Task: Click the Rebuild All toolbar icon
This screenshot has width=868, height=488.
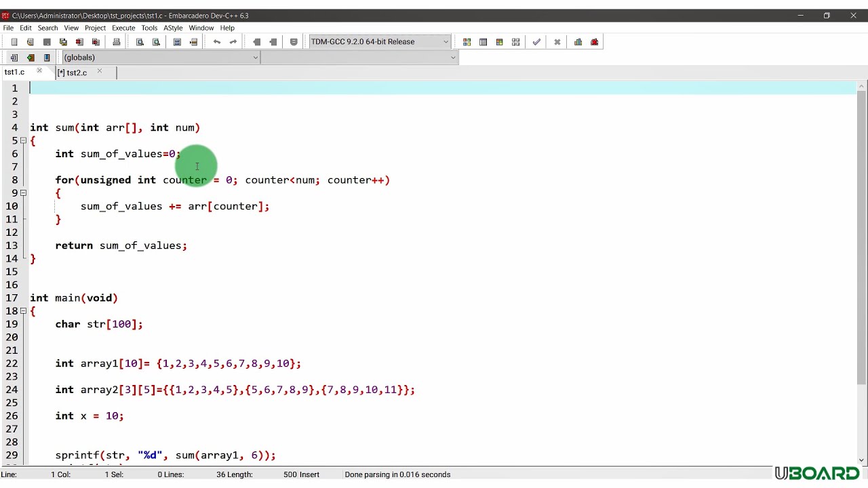Action: [515, 42]
